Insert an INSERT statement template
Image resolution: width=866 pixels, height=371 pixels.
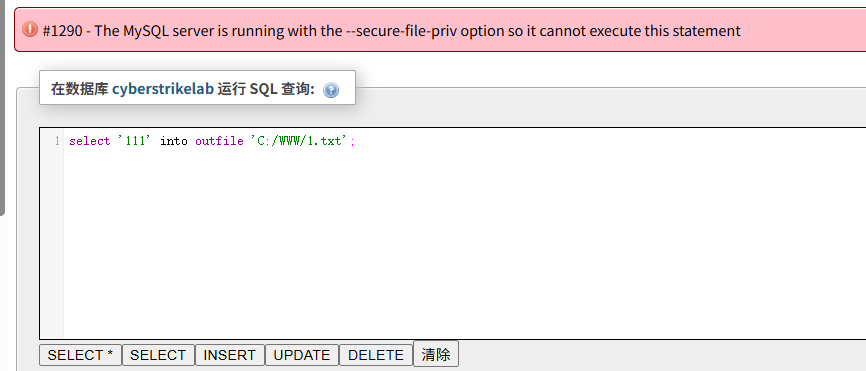click(230, 355)
